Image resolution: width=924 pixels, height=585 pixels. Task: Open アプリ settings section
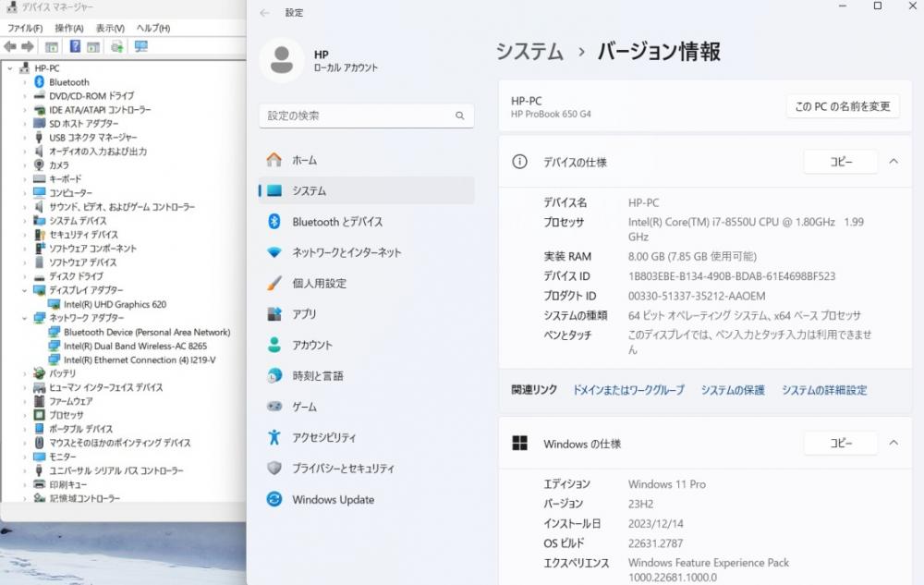[366, 314]
